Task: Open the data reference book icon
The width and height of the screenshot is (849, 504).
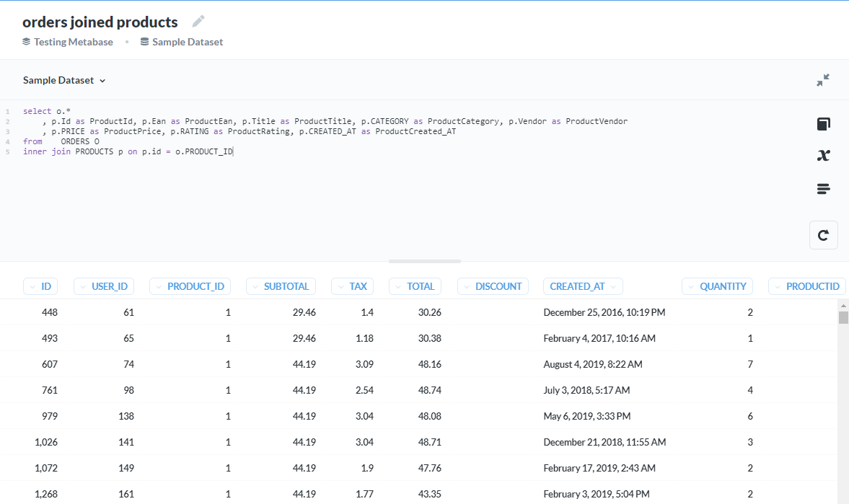Action: click(824, 124)
